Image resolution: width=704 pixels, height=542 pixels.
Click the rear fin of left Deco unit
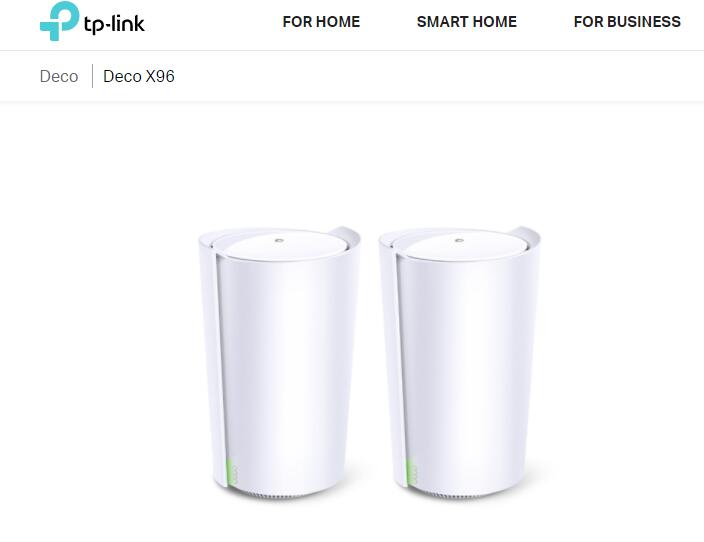pyautogui.click(x=346, y=235)
